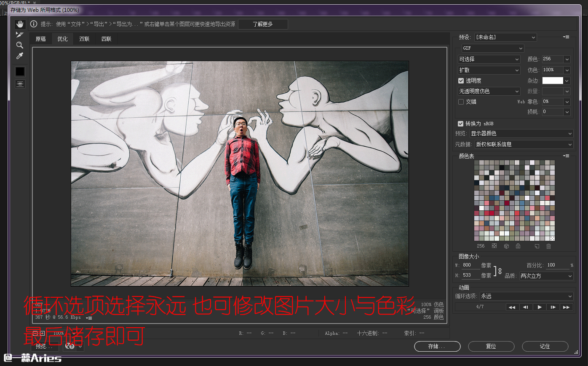The width and height of the screenshot is (588, 366).
Task: Open the 循环选项 dropdown set to 永远
Action: (527, 296)
